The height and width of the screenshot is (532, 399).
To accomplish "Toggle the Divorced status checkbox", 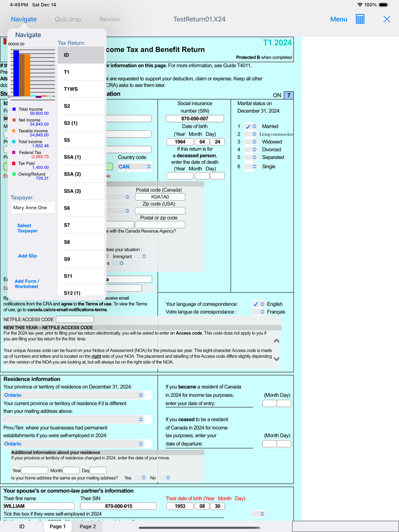I will (x=251, y=150).
